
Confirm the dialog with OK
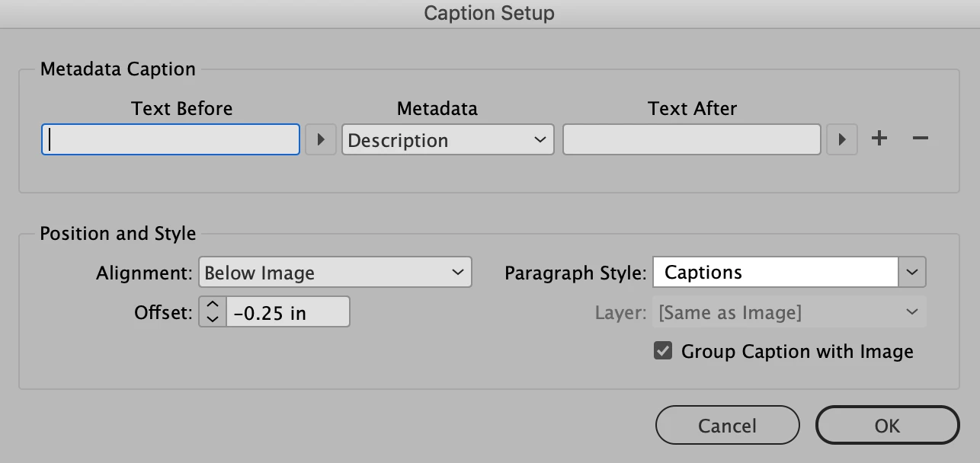tap(887, 425)
